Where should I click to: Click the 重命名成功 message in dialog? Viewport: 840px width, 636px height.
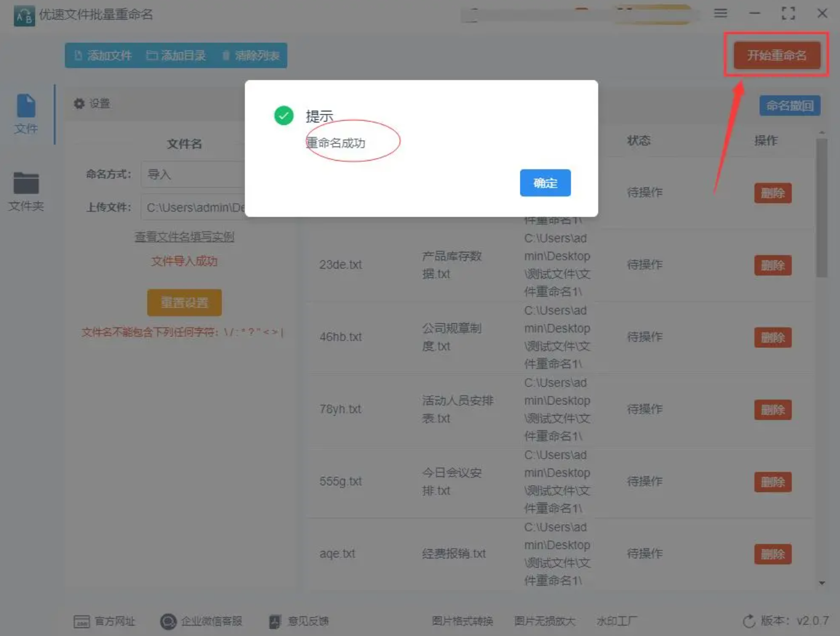click(x=336, y=143)
